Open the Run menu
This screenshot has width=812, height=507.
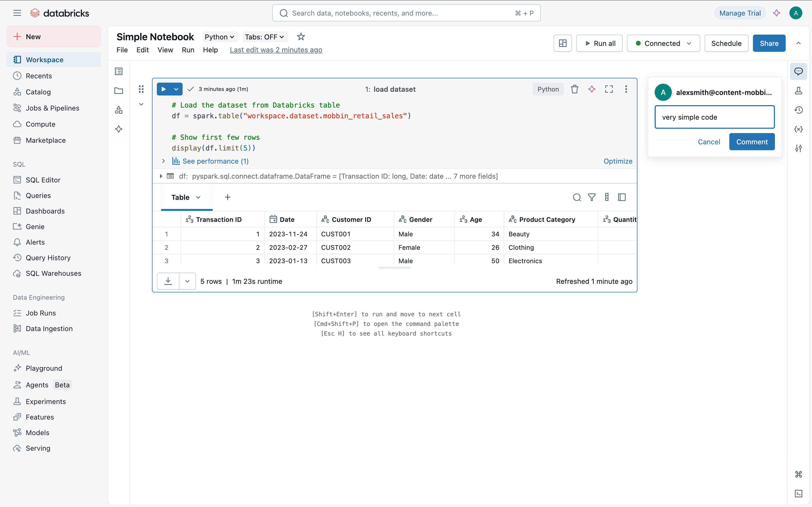pos(188,50)
